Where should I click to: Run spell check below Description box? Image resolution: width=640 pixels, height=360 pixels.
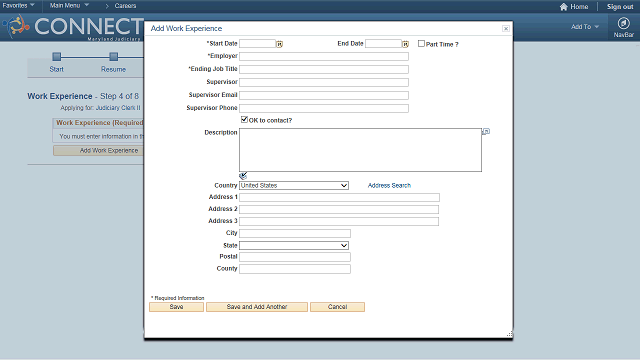click(243, 176)
